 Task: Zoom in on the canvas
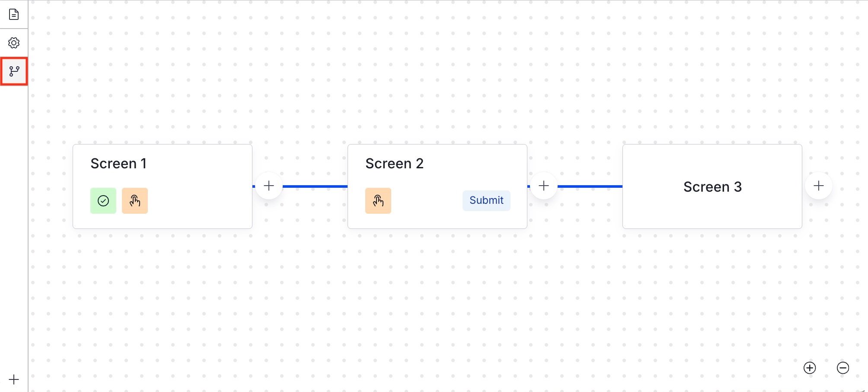pos(810,368)
